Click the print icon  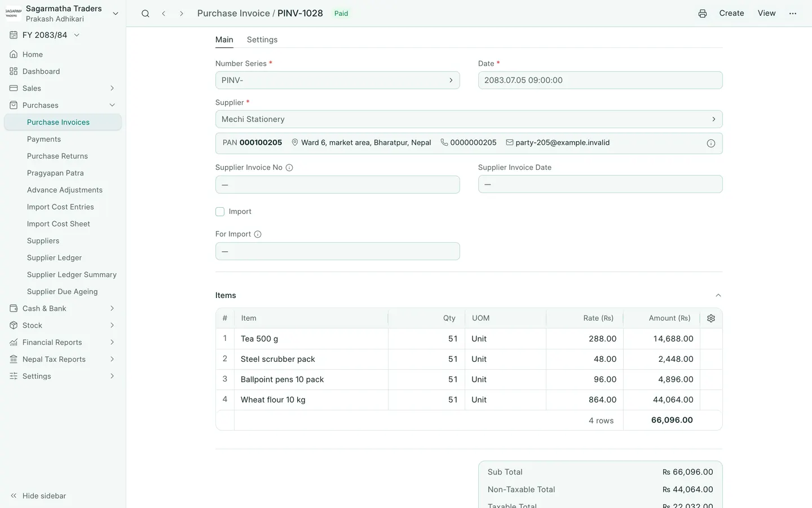(x=703, y=14)
